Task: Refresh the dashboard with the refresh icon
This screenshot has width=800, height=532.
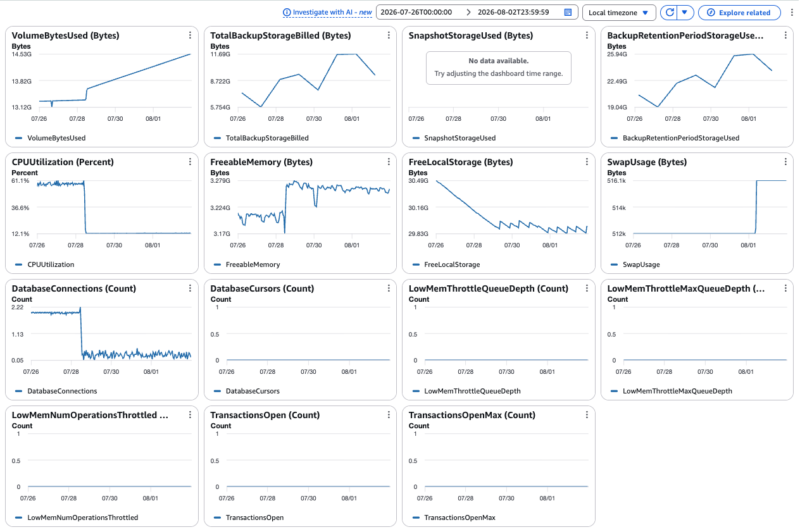Action: point(669,12)
